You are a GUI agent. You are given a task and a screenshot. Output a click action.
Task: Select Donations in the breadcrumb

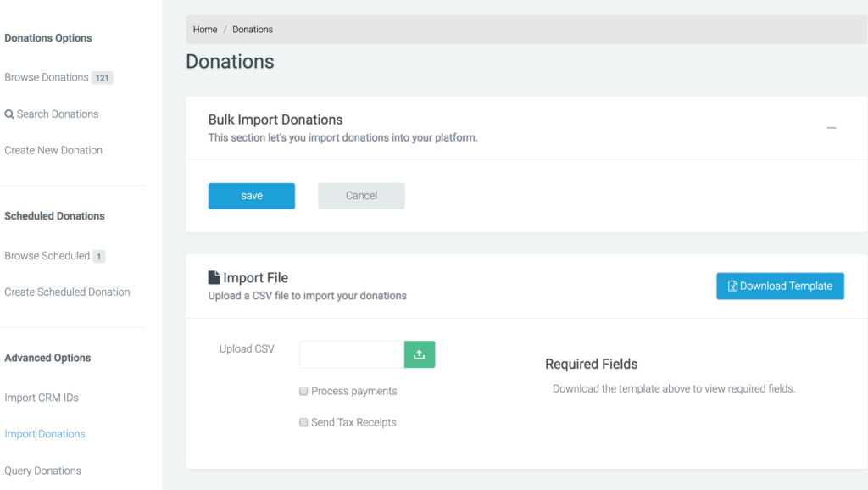tap(252, 29)
